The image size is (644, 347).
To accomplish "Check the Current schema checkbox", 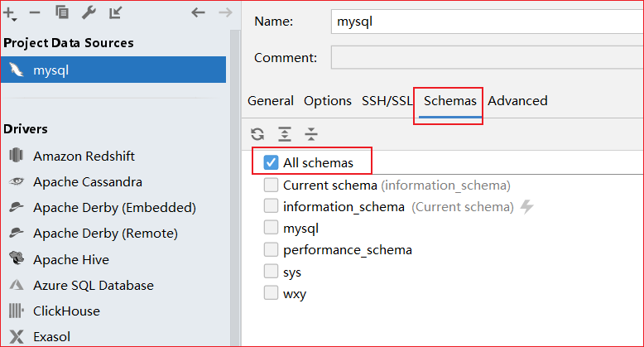I will [271, 185].
